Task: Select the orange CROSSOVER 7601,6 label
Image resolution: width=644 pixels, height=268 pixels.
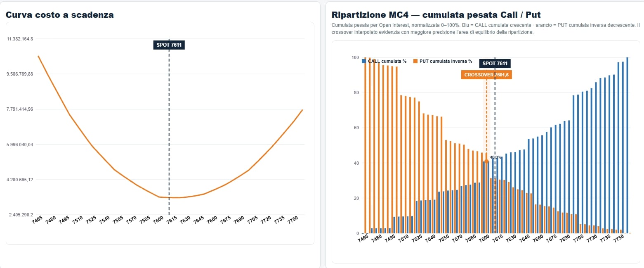Action: tap(486, 75)
